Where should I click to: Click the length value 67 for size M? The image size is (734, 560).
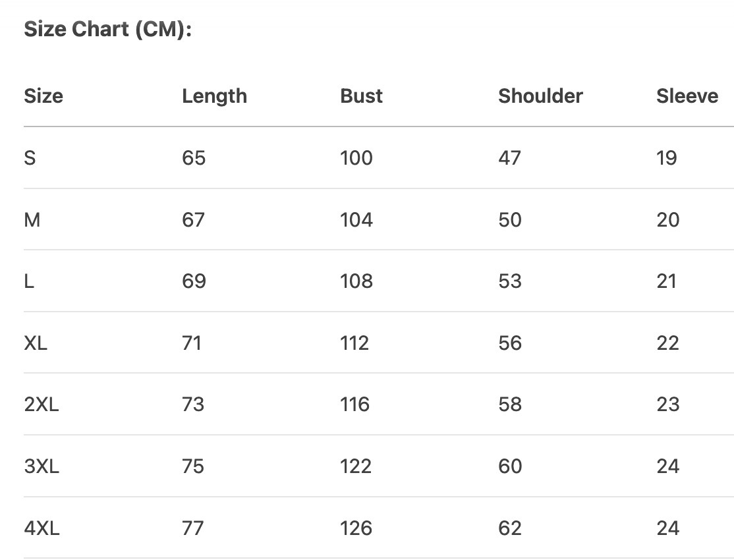(193, 219)
